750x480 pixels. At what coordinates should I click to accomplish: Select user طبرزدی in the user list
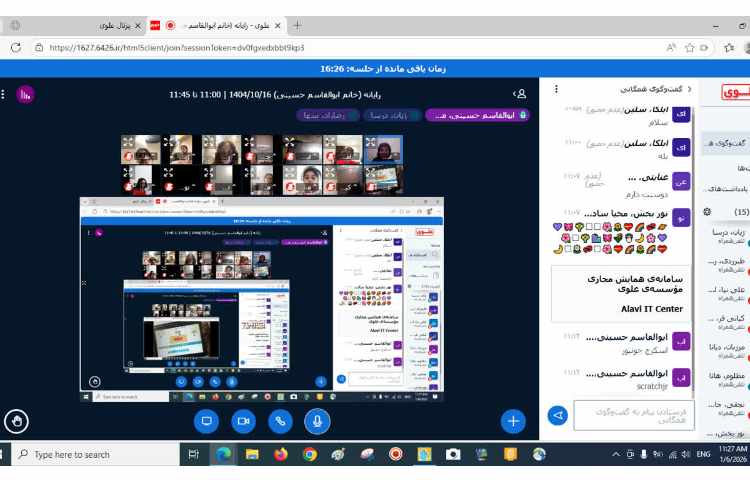[727, 265]
